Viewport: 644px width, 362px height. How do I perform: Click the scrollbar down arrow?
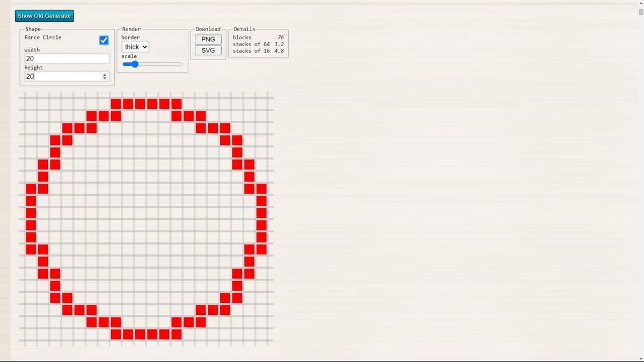tap(640, 358)
